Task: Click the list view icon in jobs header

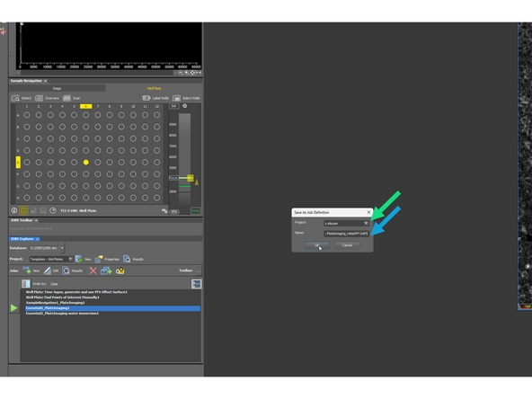Action: tap(197, 284)
